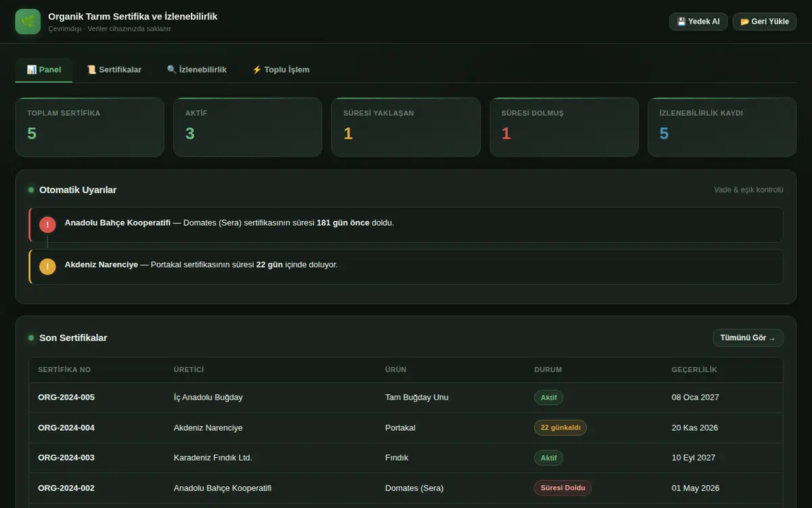Switch to the Sertifikalar tab
Image resolution: width=812 pixels, height=508 pixels.
(x=114, y=70)
